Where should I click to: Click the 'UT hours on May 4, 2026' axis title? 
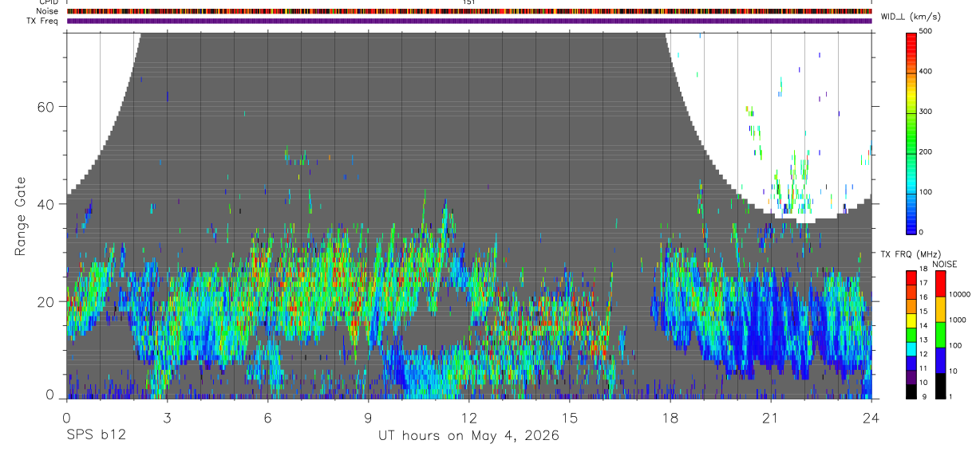point(469,436)
